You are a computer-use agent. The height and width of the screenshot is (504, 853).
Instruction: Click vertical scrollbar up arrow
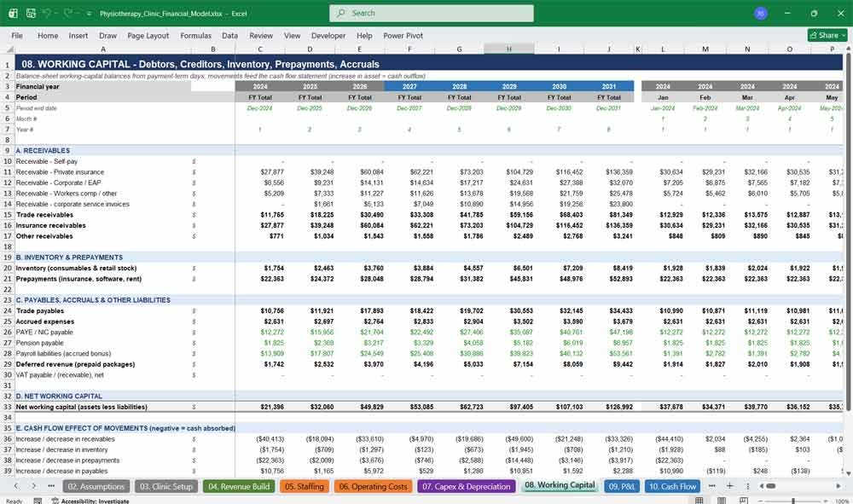tap(848, 49)
